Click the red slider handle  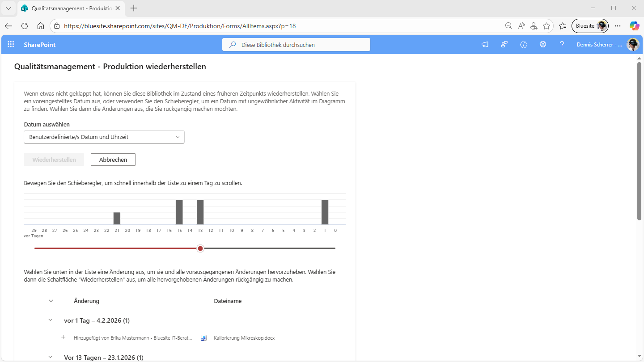[200, 248]
